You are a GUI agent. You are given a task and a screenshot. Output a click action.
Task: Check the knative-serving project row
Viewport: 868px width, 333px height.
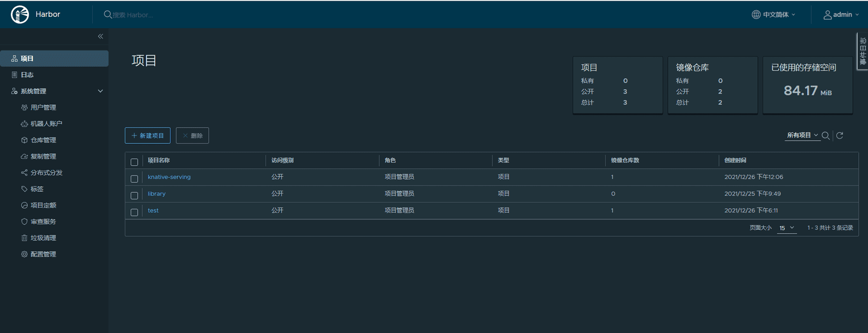135,179
